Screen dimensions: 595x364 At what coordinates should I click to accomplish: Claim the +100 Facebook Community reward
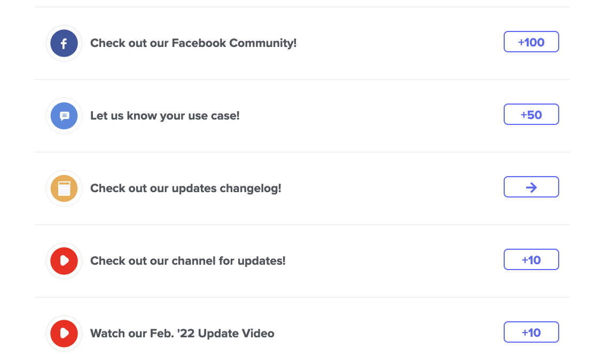coord(531,42)
